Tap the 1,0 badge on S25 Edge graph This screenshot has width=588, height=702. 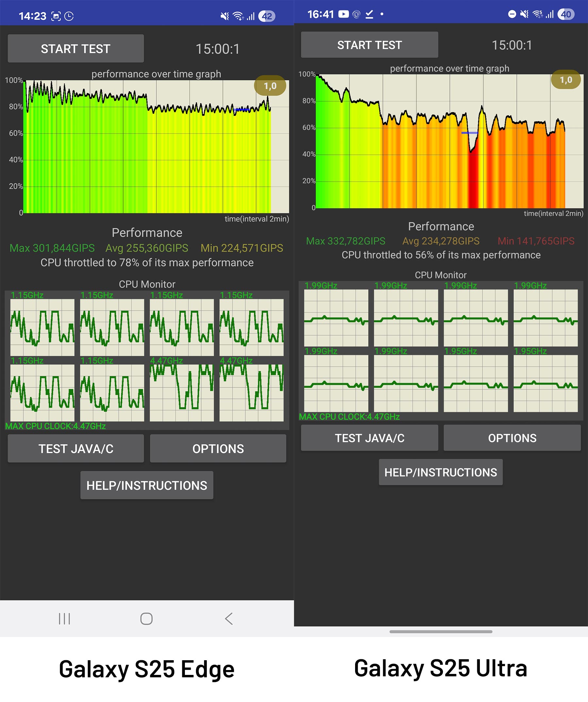click(270, 86)
